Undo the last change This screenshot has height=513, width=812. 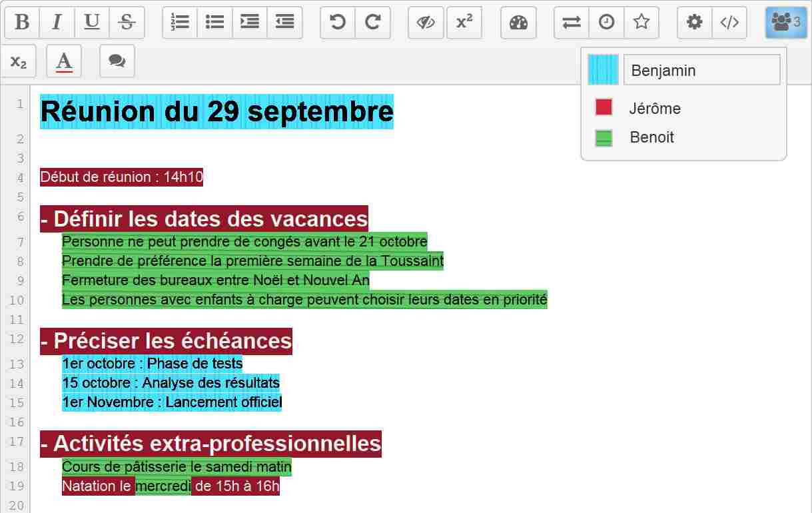338,23
